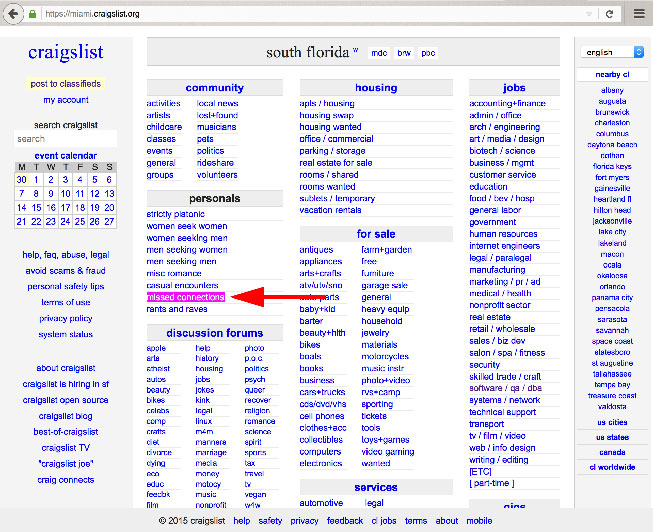This screenshot has width=653, height=532.
Task: Open accounting+finance jobs link
Action: (507, 103)
